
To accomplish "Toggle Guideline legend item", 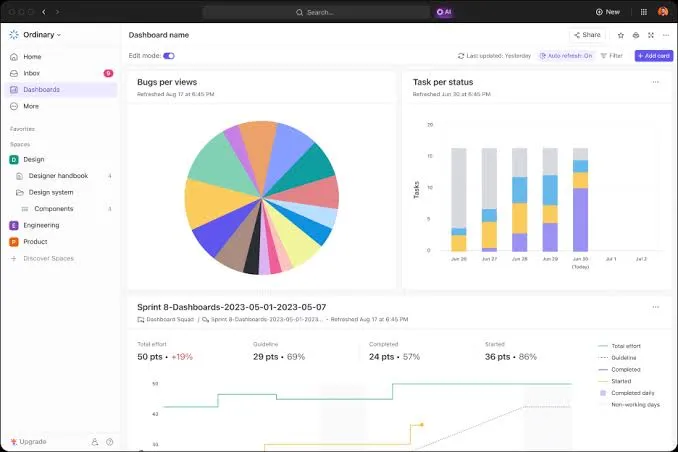I will tap(617, 358).
